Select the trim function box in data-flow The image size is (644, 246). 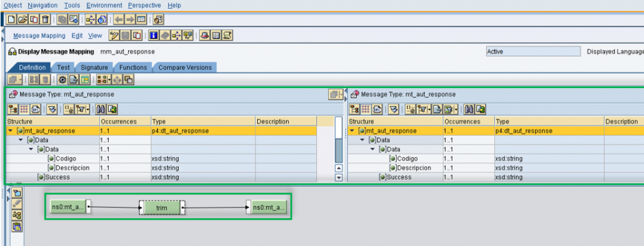[x=162, y=208]
